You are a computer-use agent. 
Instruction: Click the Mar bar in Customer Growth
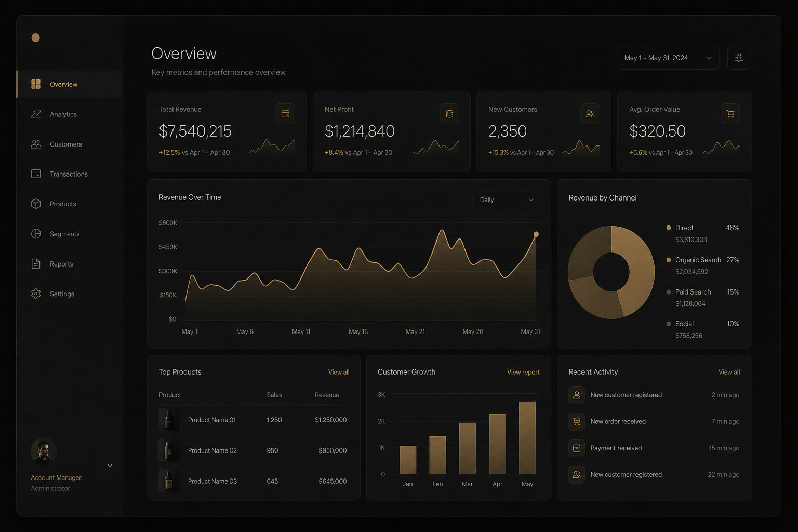point(468,448)
